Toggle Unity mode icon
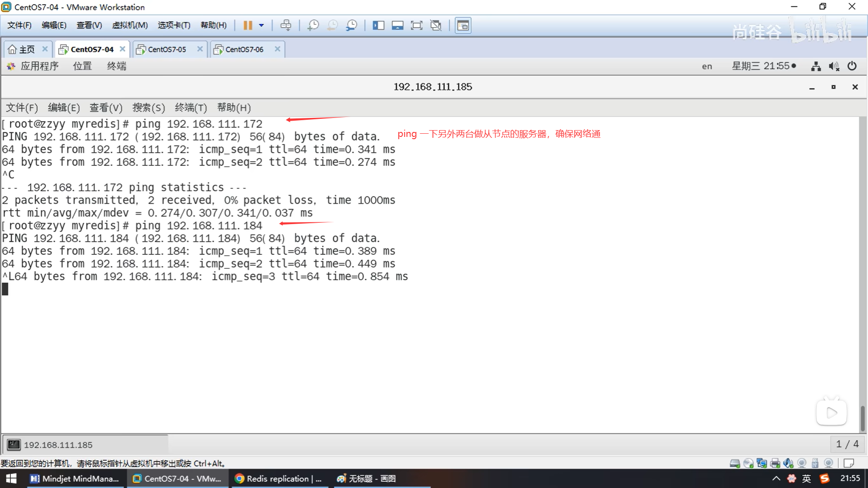The height and width of the screenshot is (488, 868). (x=436, y=25)
